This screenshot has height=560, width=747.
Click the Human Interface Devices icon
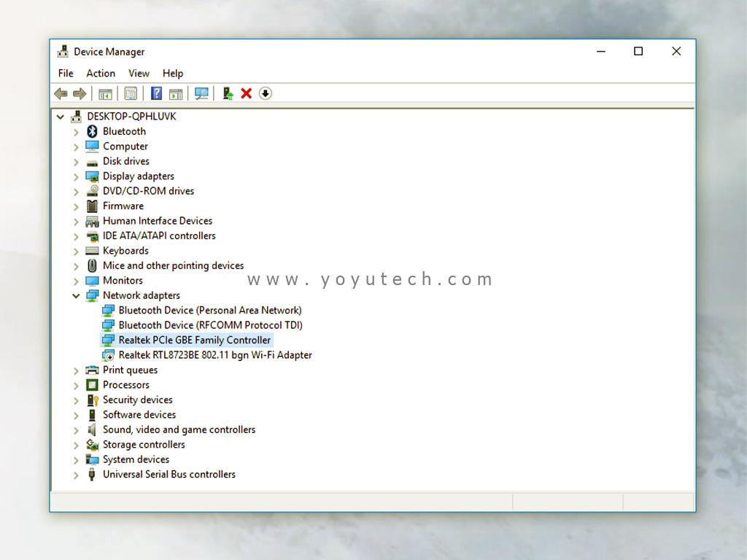point(93,221)
